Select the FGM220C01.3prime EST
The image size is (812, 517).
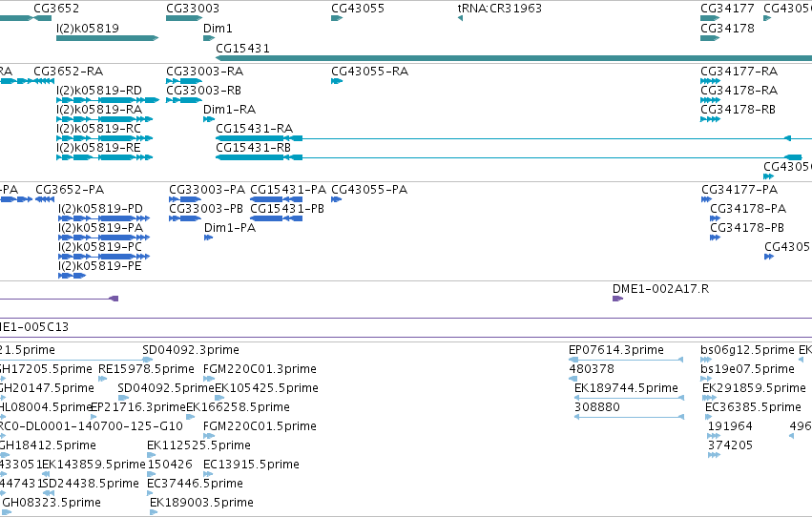(x=209, y=379)
